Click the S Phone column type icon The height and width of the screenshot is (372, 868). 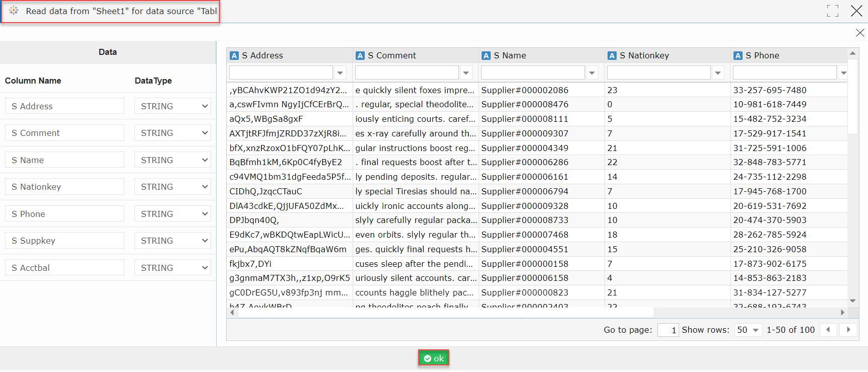click(738, 55)
